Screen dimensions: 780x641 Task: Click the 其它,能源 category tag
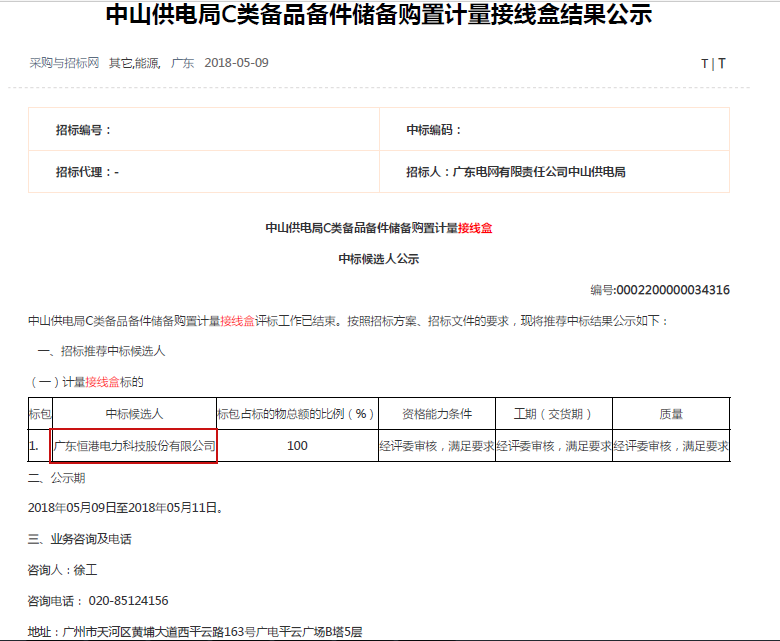tap(134, 63)
